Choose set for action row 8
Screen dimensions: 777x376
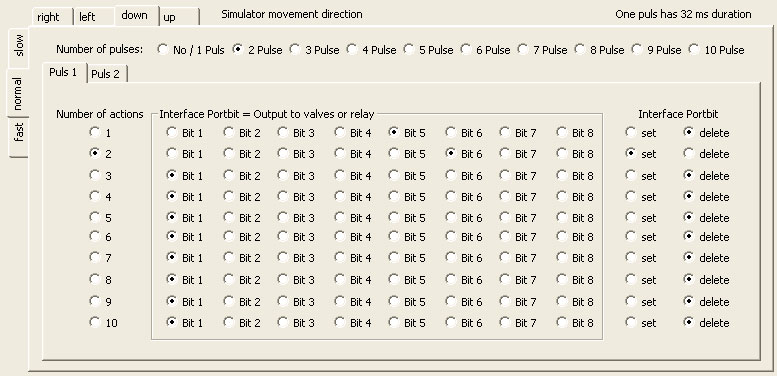click(x=630, y=279)
